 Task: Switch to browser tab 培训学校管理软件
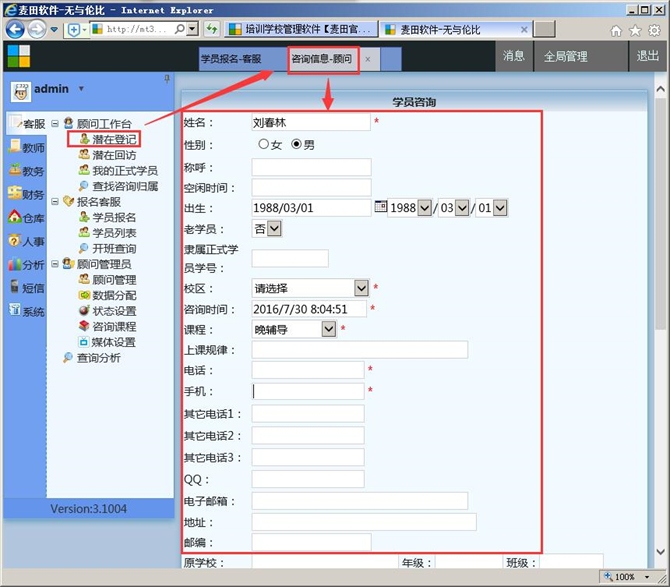(x=301, y=29)
